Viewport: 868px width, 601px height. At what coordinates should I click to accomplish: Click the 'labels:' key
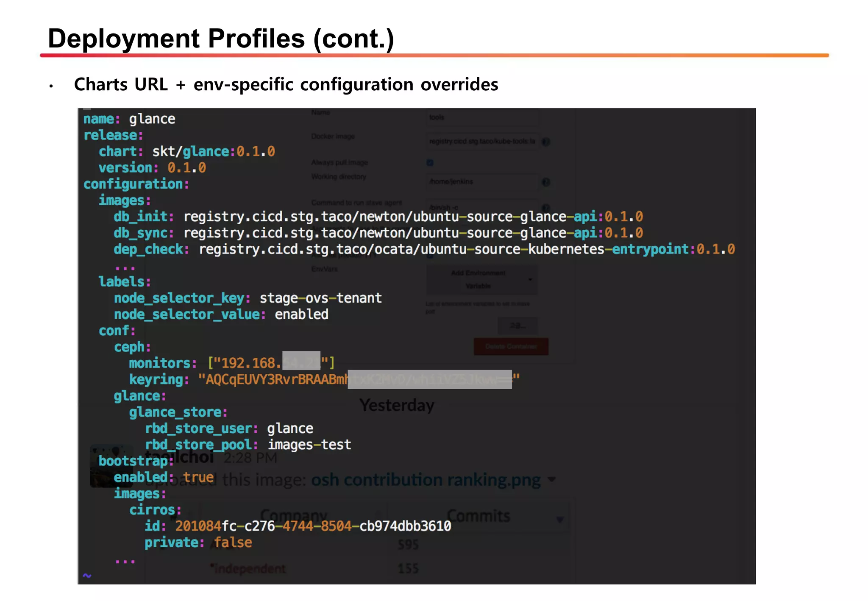(x=125, y=282)
